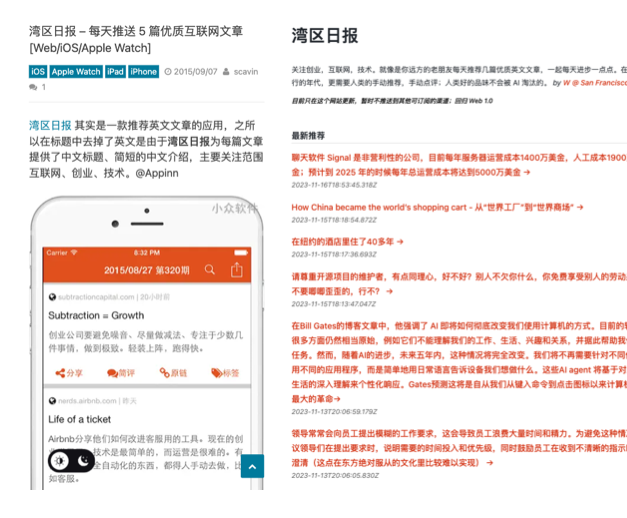
Task: Tap the search magnifier in phone header
Action: point(209,270)
